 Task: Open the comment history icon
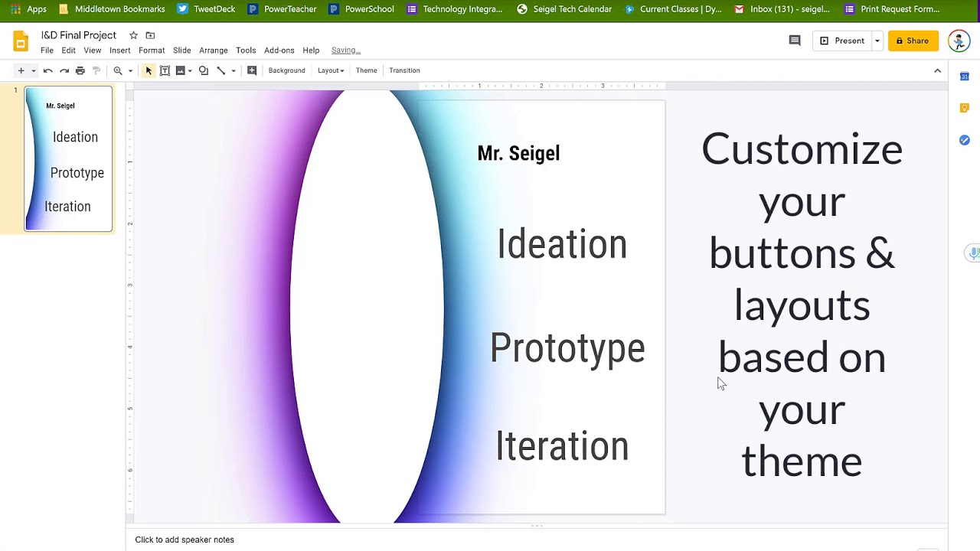click(795, 41)
